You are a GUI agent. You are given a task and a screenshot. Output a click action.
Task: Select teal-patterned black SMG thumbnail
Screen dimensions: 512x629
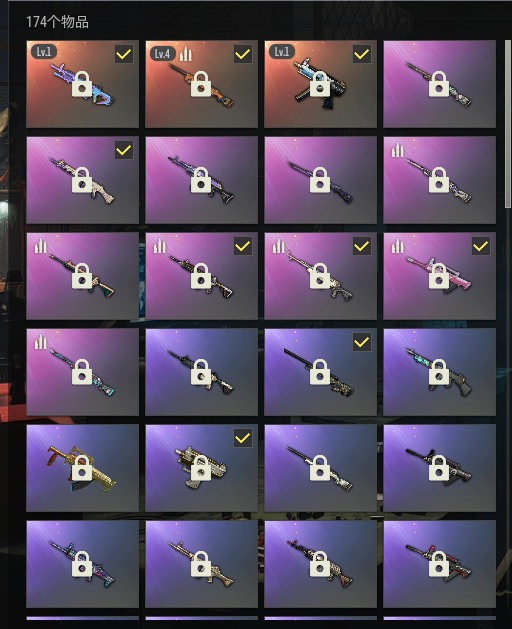439,372
